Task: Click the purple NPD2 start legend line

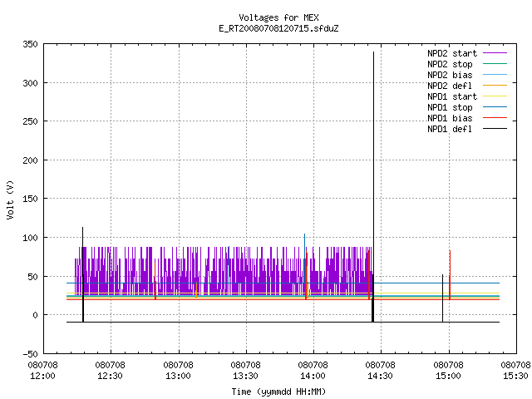Action: (495, 53)
